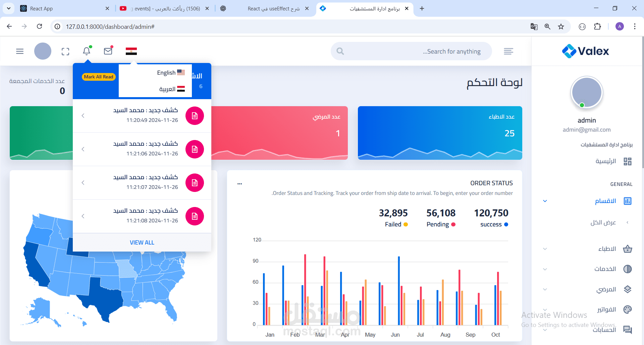
Task: Click the Egypt flag language selector
Action: pyautogui.click(x=131, y=51)
